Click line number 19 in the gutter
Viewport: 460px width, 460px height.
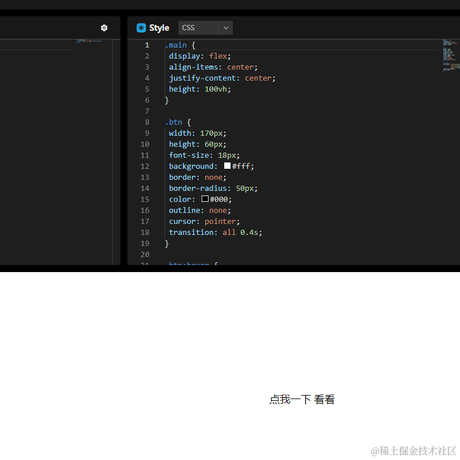click(x=145, y=243)
